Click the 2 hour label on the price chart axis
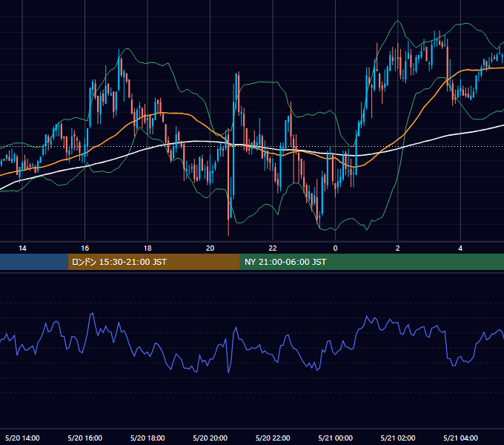504x445 pixels. (x=397, y=248)
